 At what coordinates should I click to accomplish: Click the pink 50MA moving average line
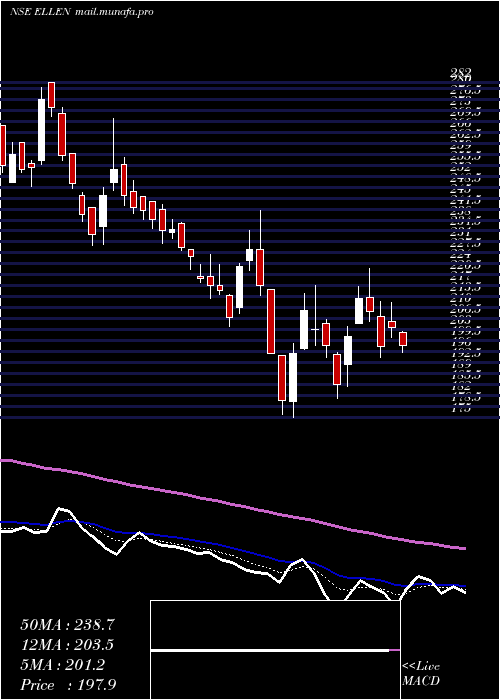(x=232, y=504)
